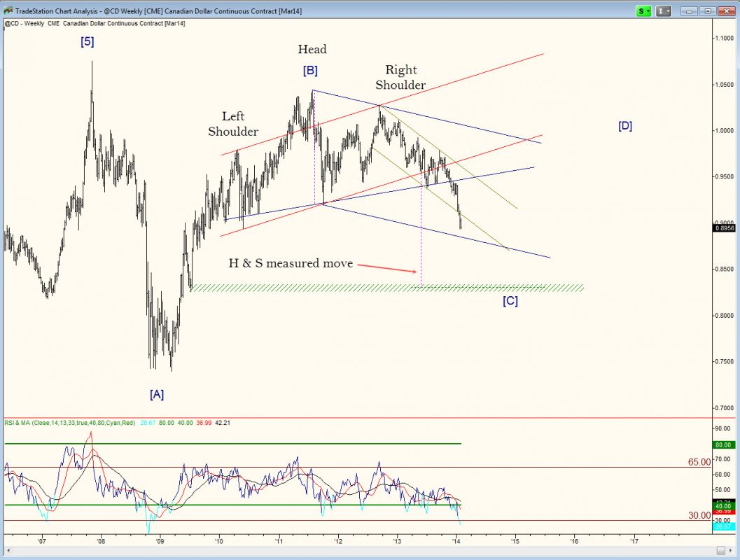The image size is (740, 560).
Task: Click the TradeStation logo icon in title bar
Action: point(8,10)
